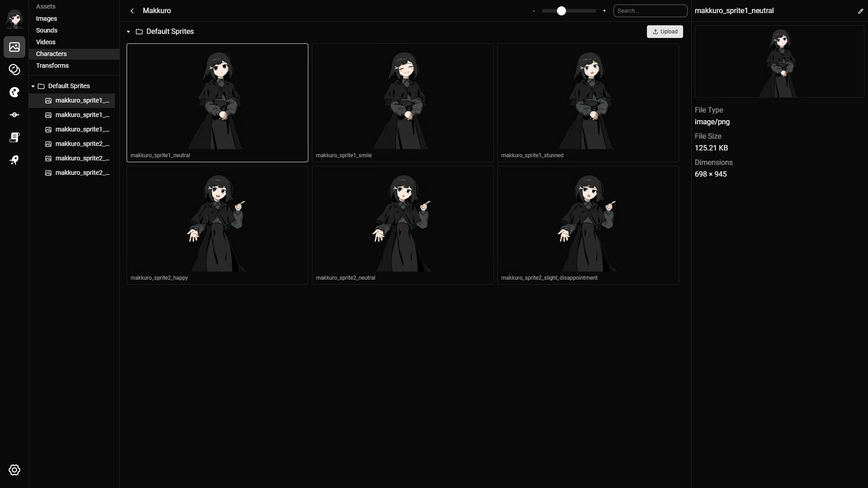Click the back arrow beside Makkuro
868x488 pixels.
132,10
